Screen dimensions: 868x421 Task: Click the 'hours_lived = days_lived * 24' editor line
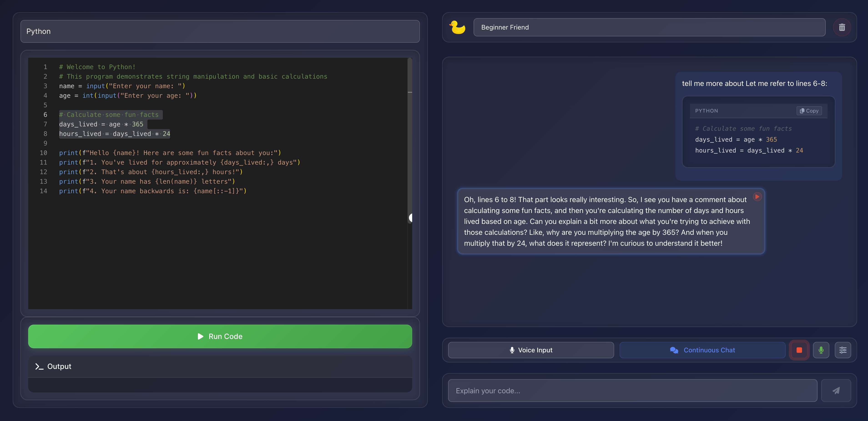point(115,134)
